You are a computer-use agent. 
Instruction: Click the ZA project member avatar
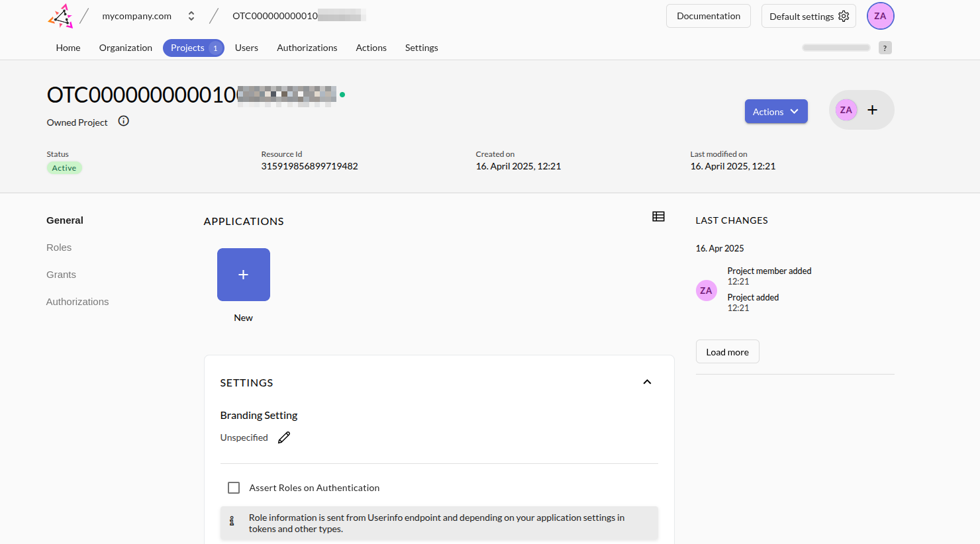(846, 110)
